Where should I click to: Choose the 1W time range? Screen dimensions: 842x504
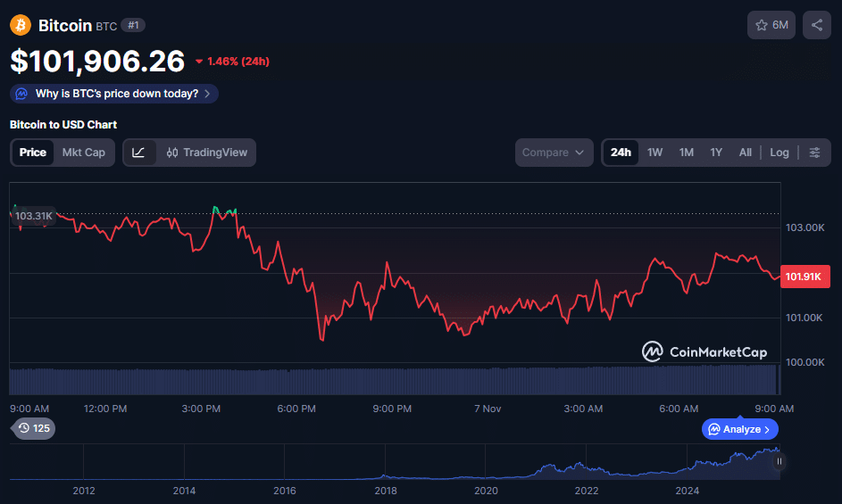click(x=654, y=153)
